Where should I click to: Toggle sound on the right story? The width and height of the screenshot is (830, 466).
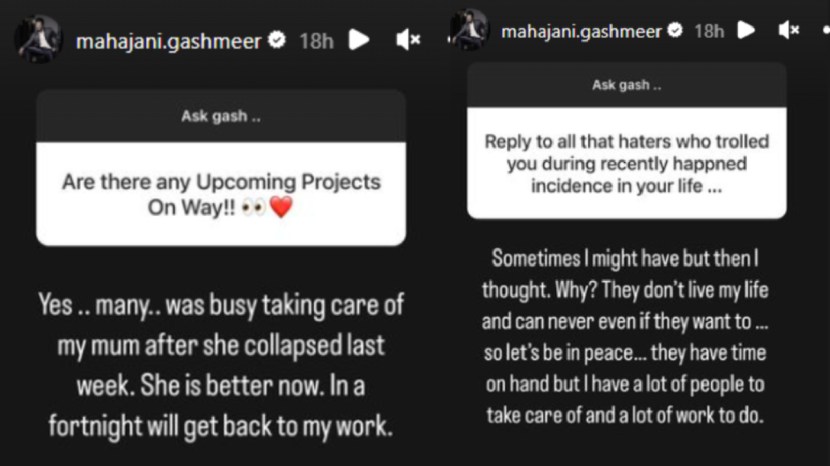[x=789, y=30]
